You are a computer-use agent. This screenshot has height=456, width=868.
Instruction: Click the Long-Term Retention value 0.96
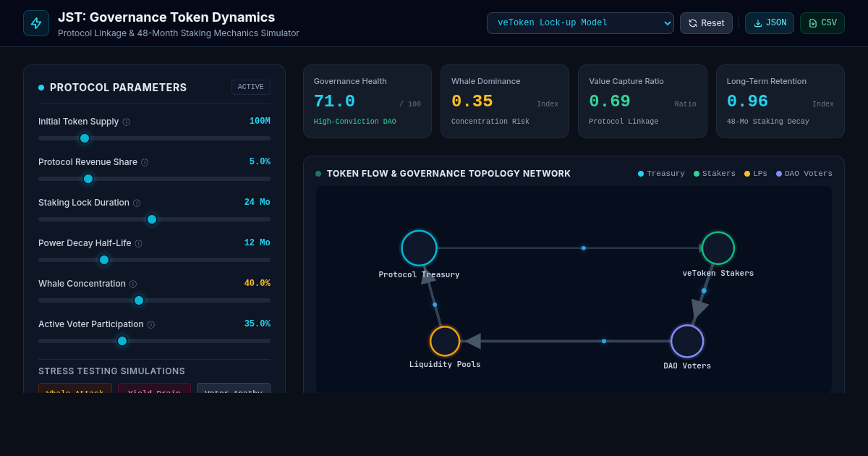point(747,102)
